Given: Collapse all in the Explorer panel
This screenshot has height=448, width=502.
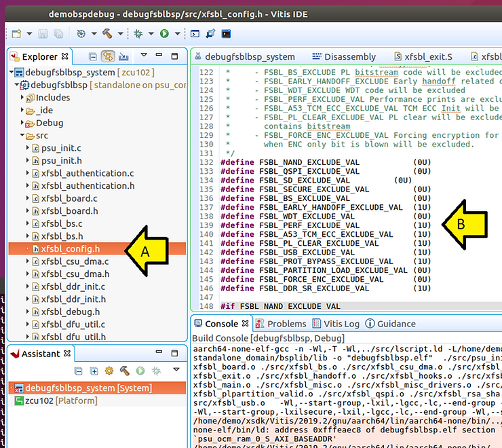Looking at the screenshot, I should [x=93, y=57].
